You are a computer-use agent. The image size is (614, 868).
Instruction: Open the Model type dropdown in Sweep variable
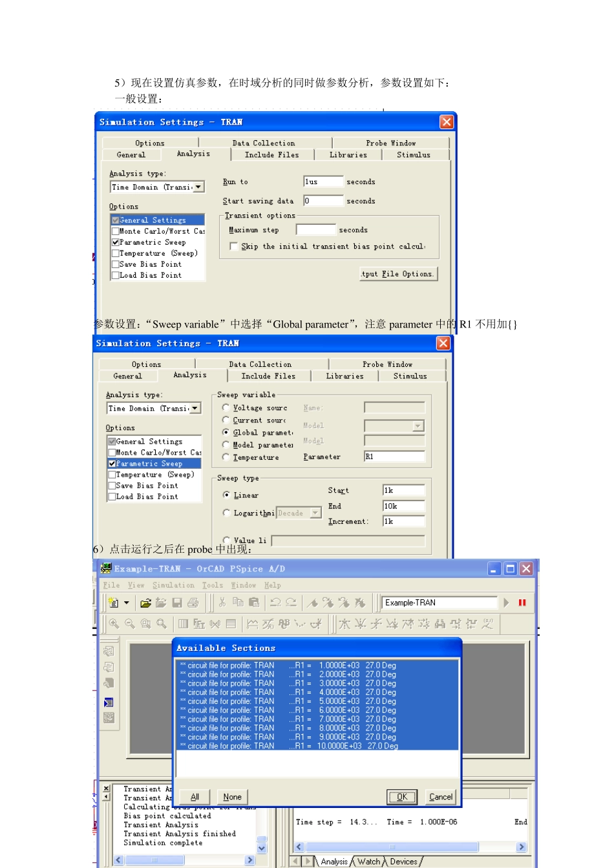[x=419, y=426]
